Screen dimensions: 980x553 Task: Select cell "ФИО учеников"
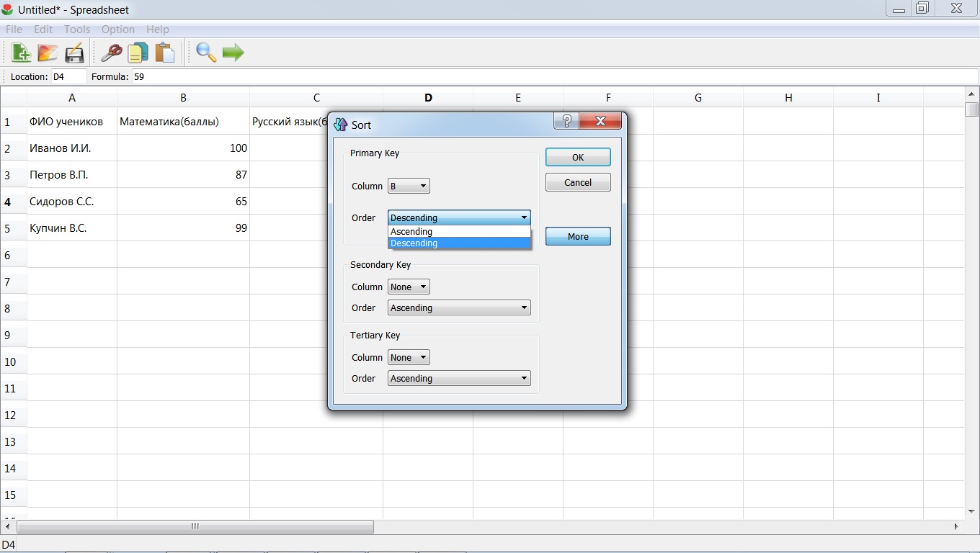[x=72, y=122]
